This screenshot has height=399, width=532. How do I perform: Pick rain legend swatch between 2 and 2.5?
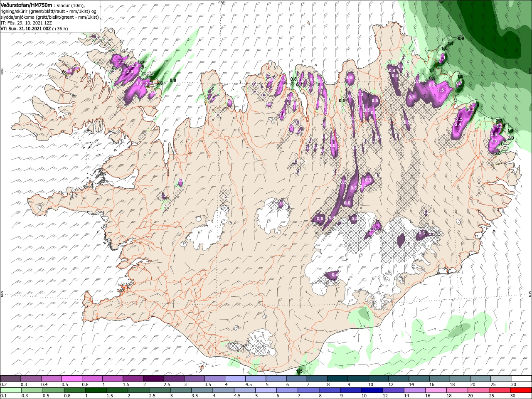tap(138, 390)
